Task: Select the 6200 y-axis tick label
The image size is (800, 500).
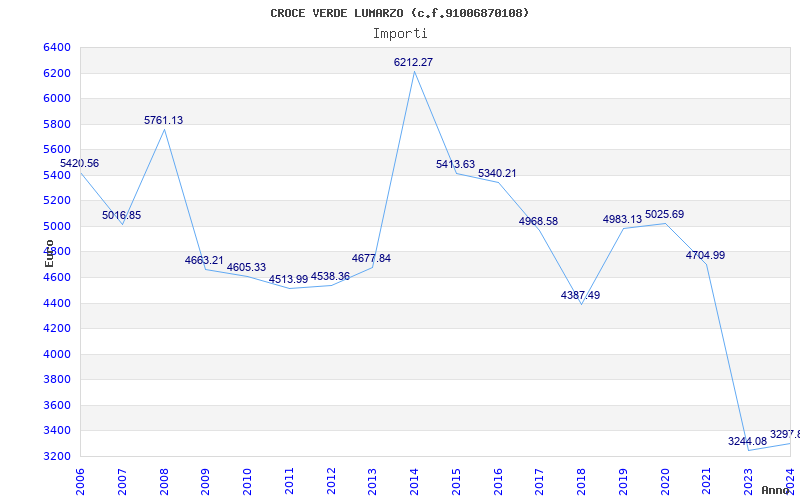Action: pyautogui.click(x=57, y=73)
